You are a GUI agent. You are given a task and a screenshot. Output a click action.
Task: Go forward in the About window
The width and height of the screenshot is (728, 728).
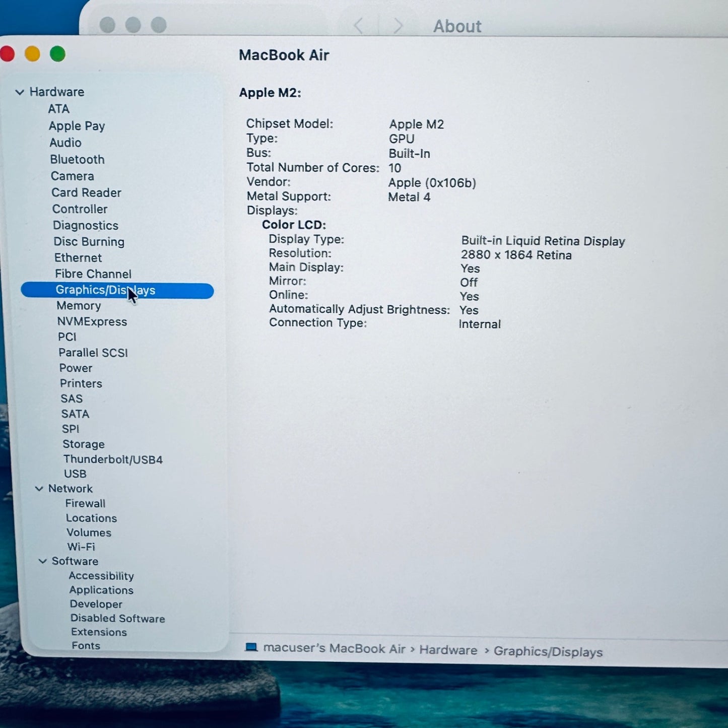tap(398, 25)
